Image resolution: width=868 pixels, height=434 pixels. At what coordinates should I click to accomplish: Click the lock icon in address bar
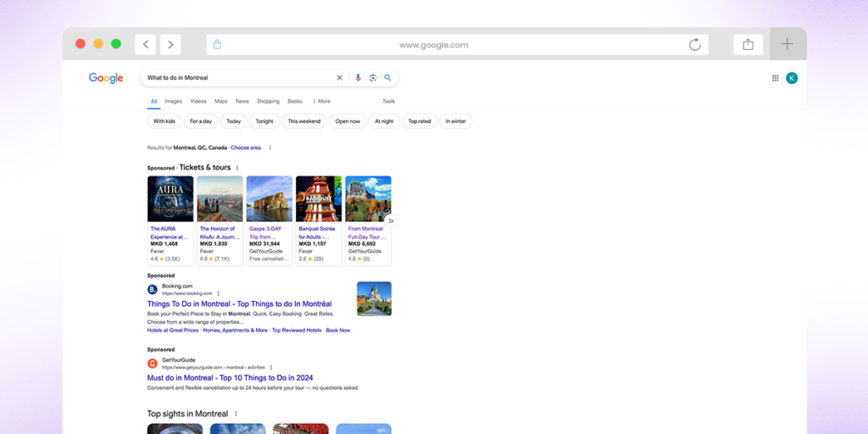coord(217,44)
